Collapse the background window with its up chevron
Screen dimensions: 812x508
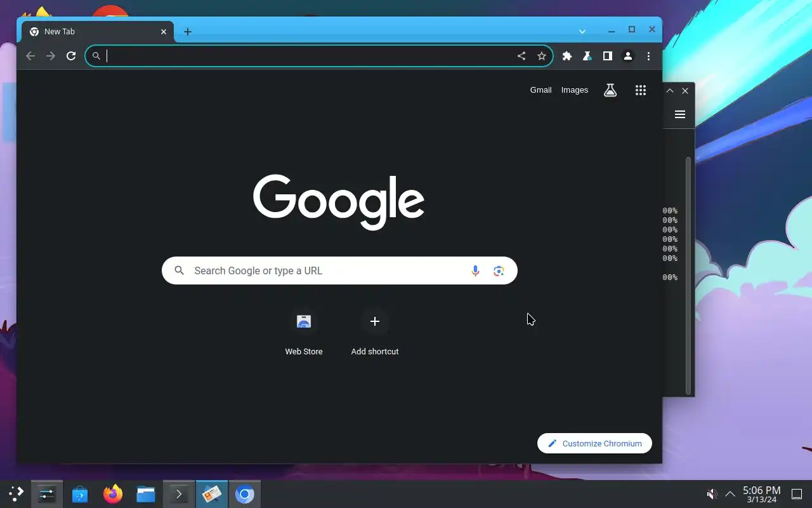[670, 91]
